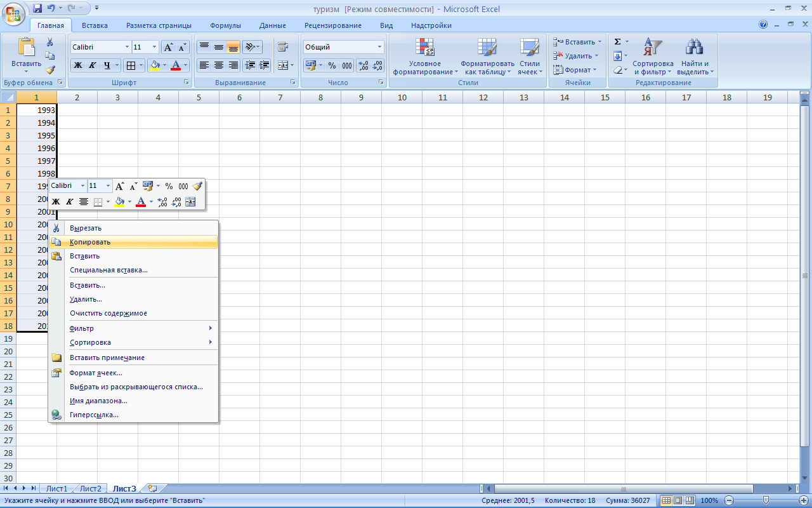Image resolution: width=812 pixels, height=508 pixels.
Task: Click merge and center icon in mini toolbar
Action: [190, 202]
